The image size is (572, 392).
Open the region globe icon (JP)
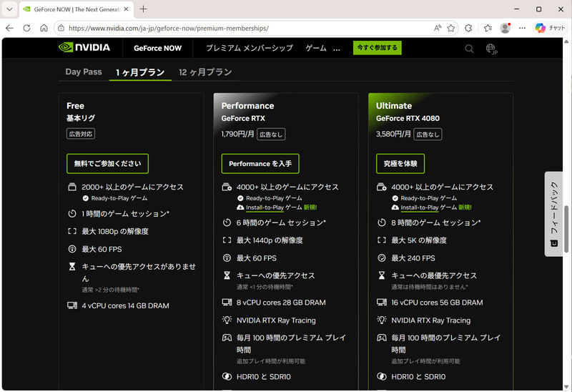pos(491,49)
